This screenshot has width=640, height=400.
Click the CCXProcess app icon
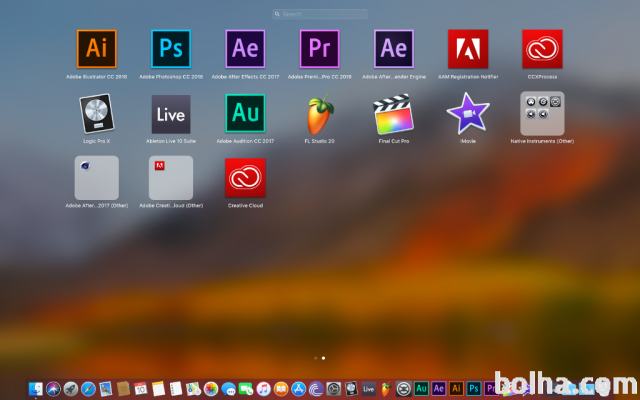[542, 48]
